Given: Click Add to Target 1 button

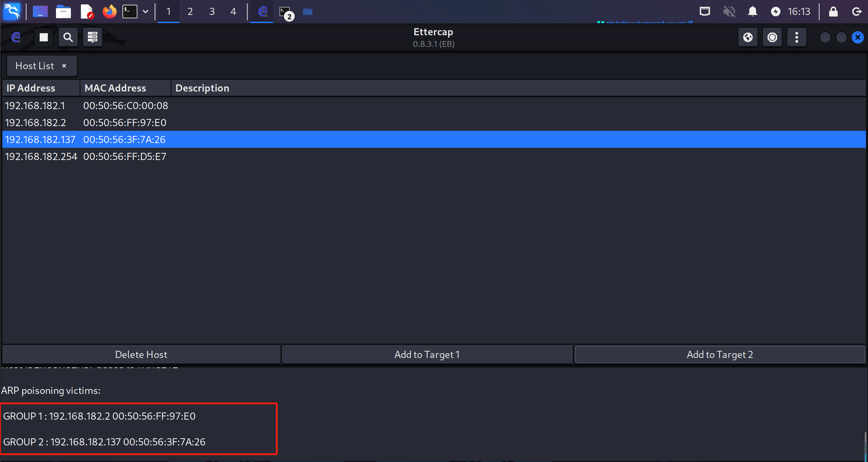Looking at the screenshot, I should [427, 355].
